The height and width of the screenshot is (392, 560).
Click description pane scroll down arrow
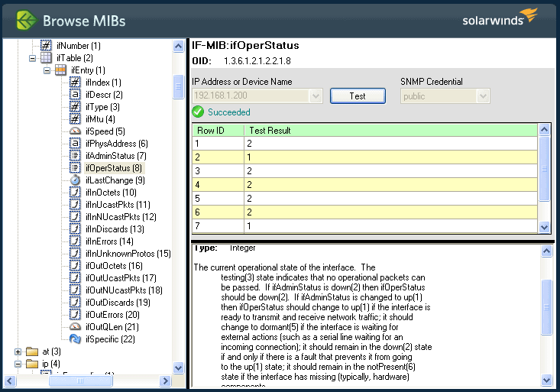tap(546, 381)
